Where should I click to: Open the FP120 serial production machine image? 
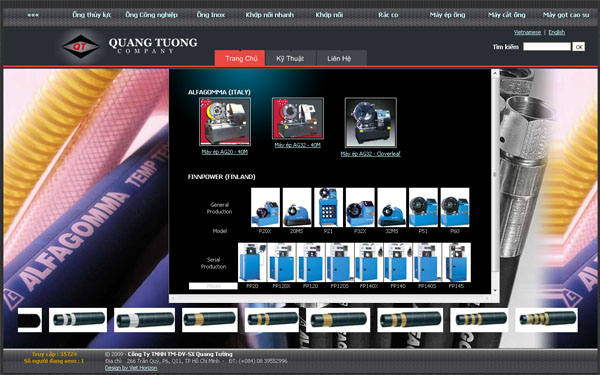[x=310, y=262]
